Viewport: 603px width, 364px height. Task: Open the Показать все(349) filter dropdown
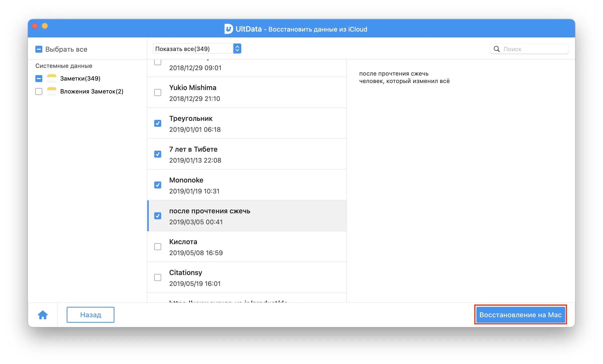(x=197, y=49)
